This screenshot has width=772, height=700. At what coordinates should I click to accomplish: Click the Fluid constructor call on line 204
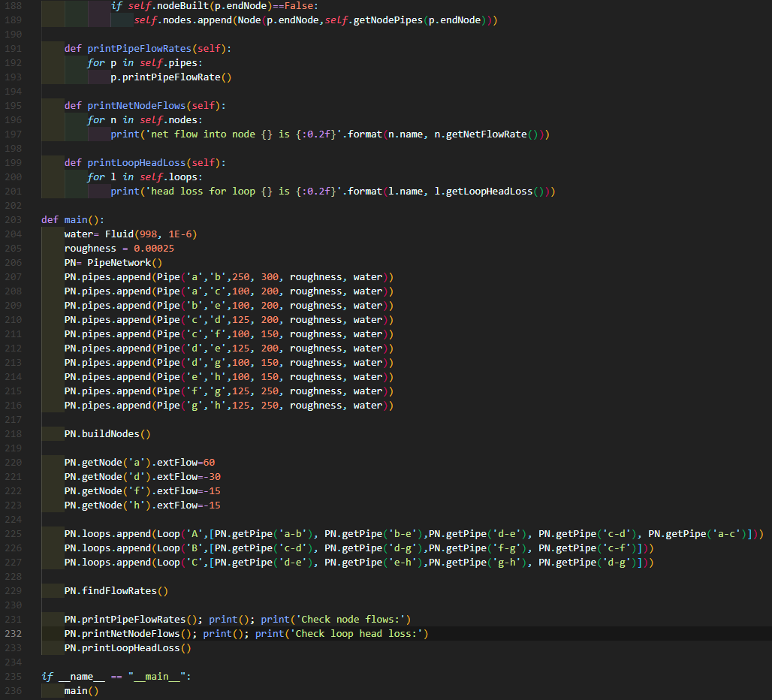click(x=120, y=234)
